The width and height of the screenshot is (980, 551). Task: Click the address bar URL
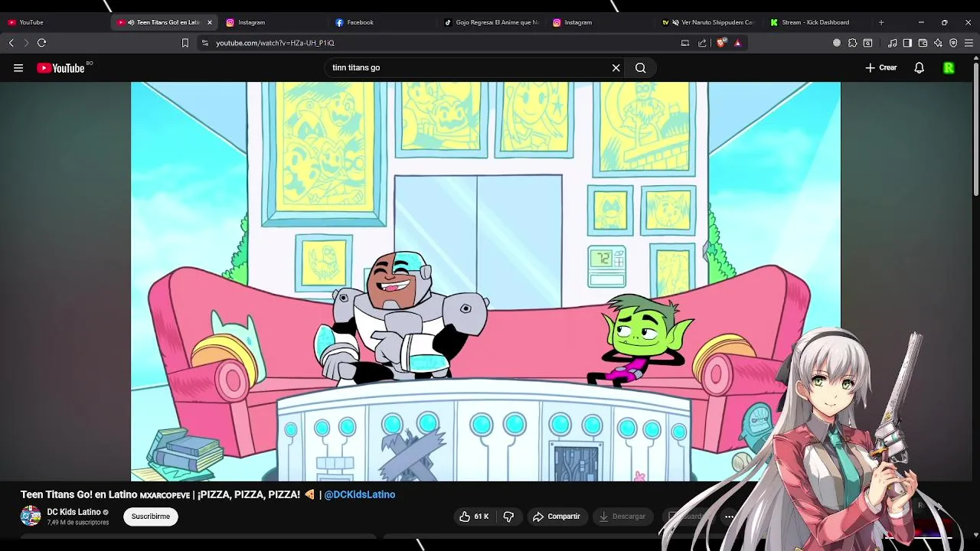tap(275, 43)
